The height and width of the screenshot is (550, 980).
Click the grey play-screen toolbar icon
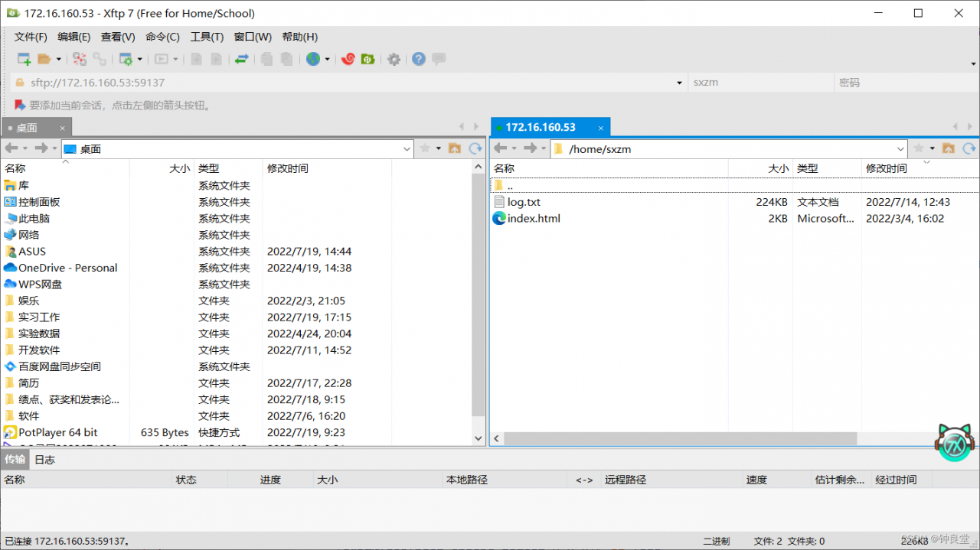click(x=162, y=59)
